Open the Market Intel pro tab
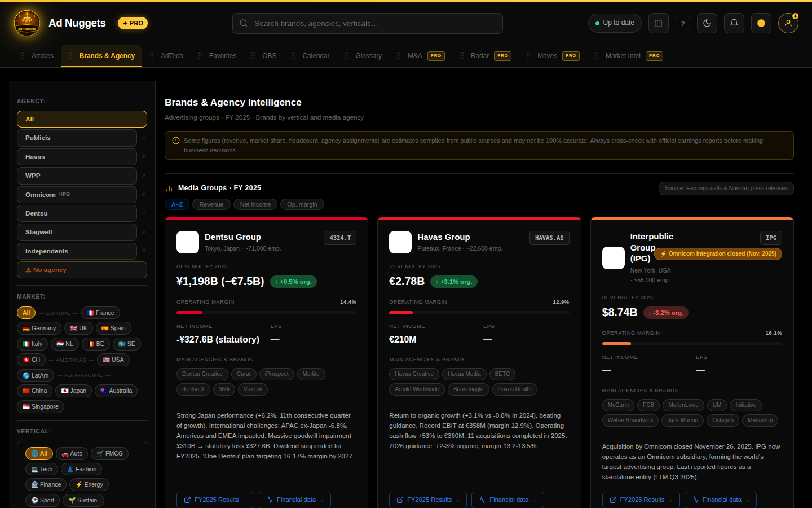Image resolution: width=812 pixels, height=508 pixels. coord(629,56)
